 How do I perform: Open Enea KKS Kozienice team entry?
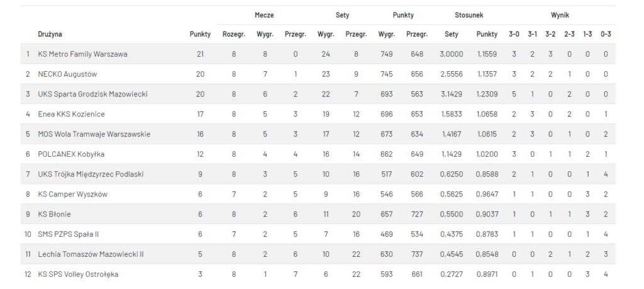pos(71,114)
